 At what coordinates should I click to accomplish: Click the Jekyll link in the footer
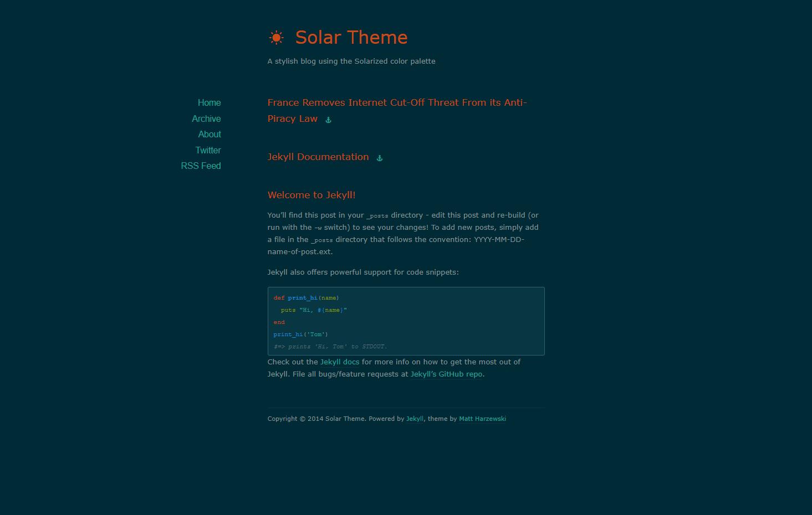[x=415, y=419]
